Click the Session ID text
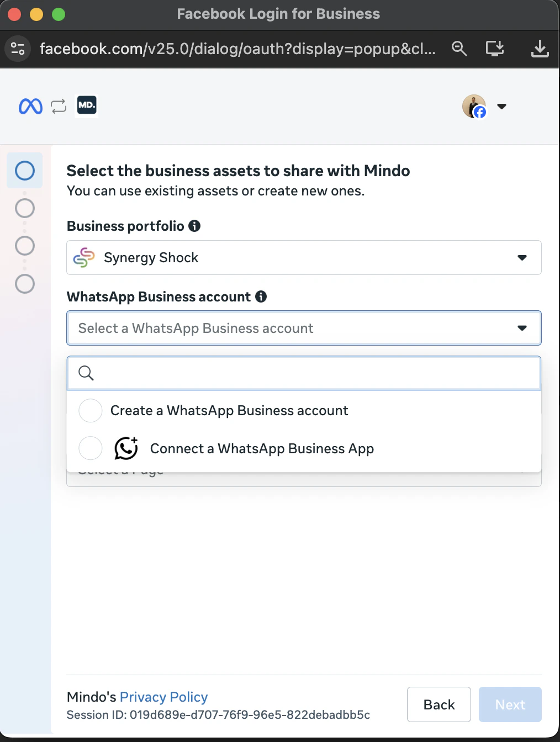 (x=218, y=715)
